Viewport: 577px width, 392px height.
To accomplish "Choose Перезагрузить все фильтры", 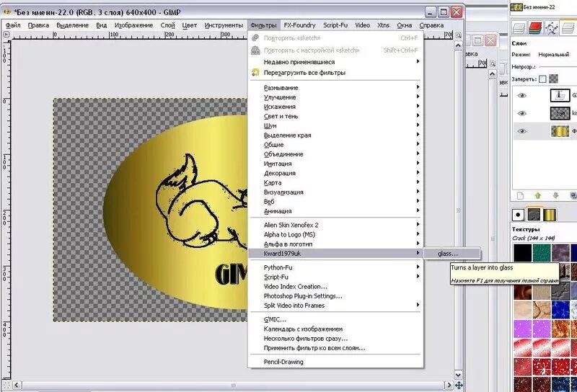I will click(335, 73).
